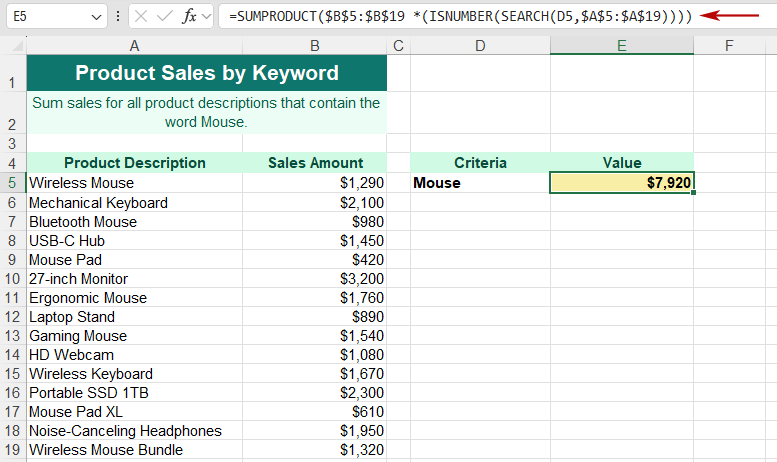Select the Mouse criteria cell D5

[x=480, y=183]
